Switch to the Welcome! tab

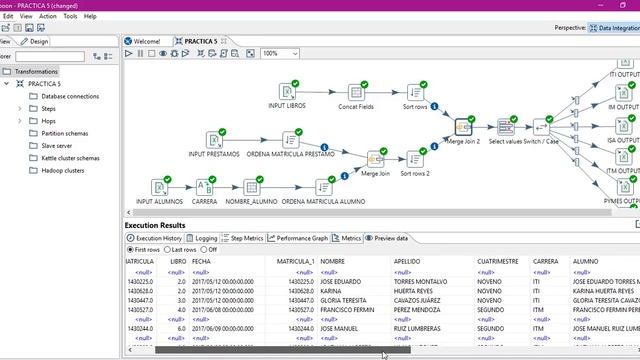pyautogui.click(x=143, y=41)
